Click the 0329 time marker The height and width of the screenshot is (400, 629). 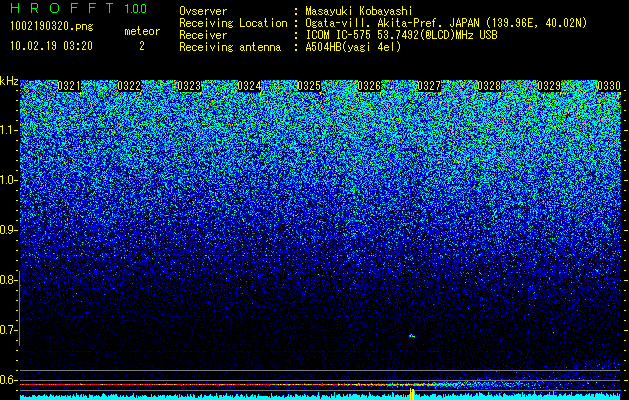pyautogui.click(x=549, y=86)
